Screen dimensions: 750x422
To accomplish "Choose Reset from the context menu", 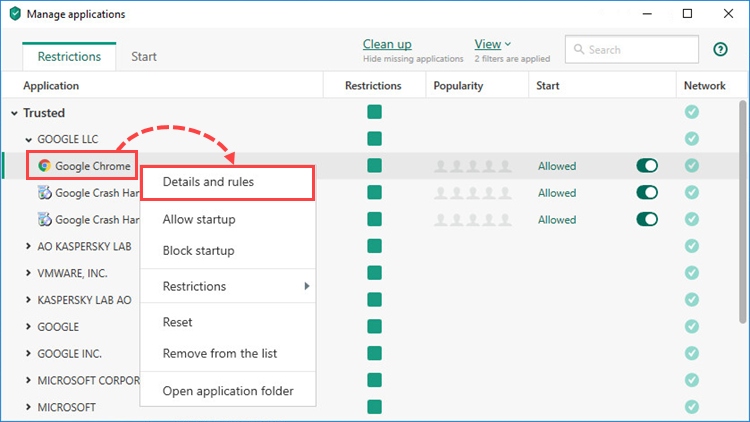I will [x=228, y=322].
